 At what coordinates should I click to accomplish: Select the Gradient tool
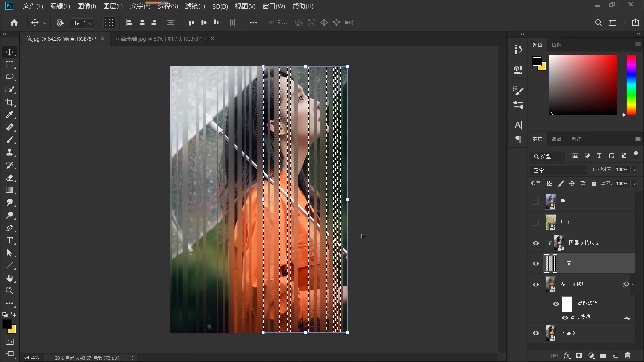pyautogui.click(x=9, y=190)
